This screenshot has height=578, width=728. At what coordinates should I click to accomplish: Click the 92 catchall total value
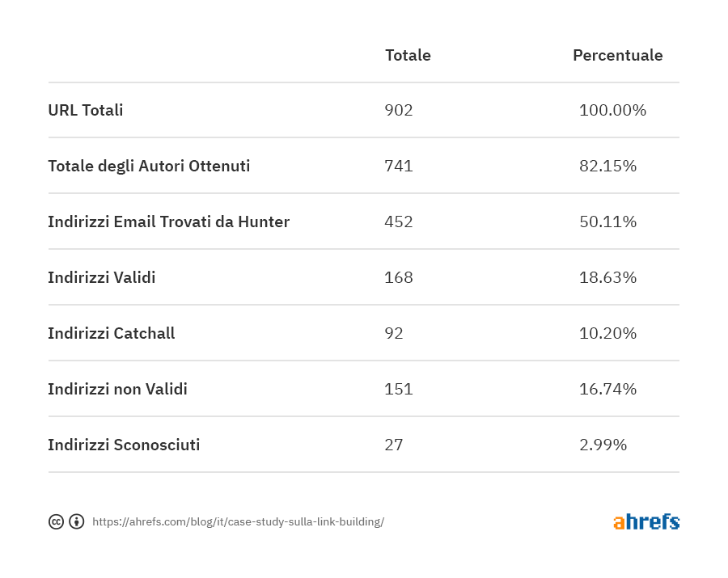(394, 333)
